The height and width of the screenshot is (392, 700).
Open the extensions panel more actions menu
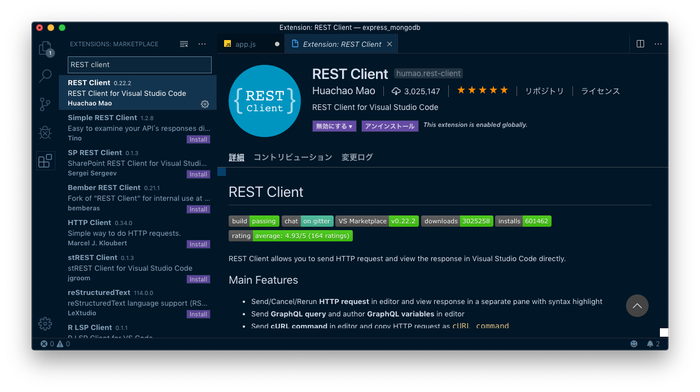tap(202, 44)
